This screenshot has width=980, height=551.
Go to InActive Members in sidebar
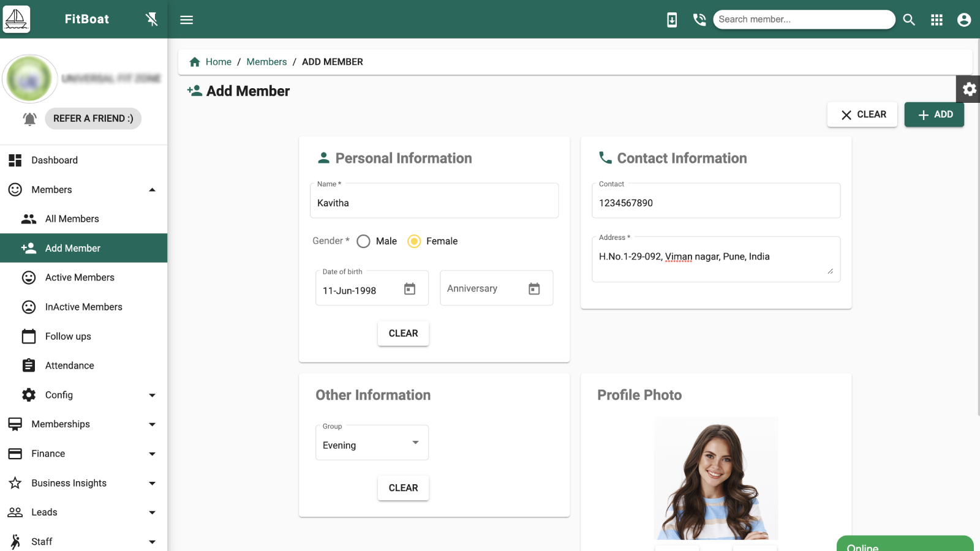pyautogui.click(x=83, y=307)
